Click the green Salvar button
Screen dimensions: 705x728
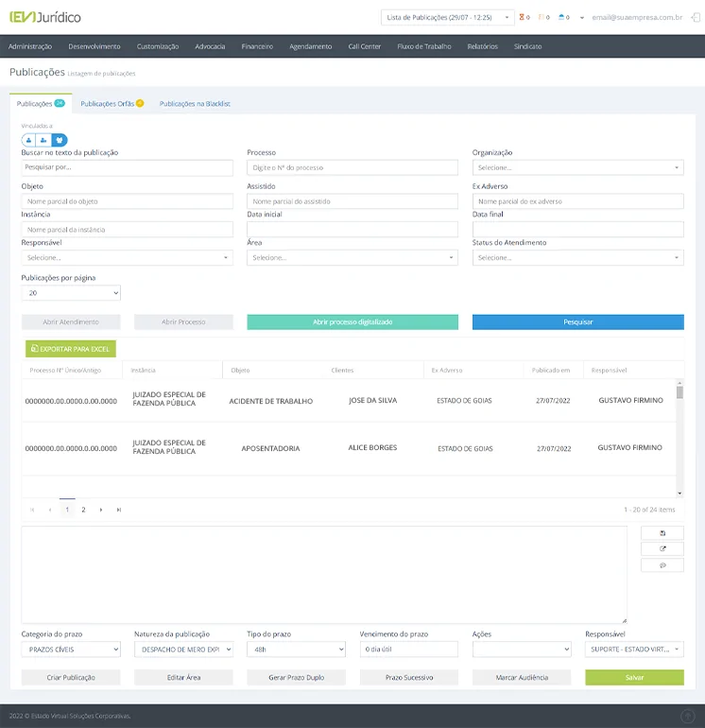(x=634, y=677)
